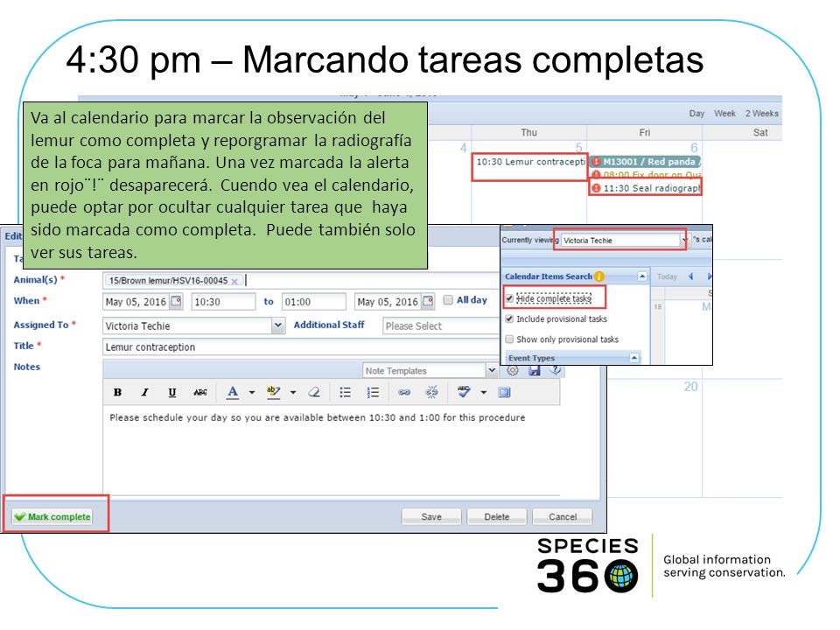Click the alert icon on Red panda item
This screenshot has width=840, height=630.
pos(596,161)
